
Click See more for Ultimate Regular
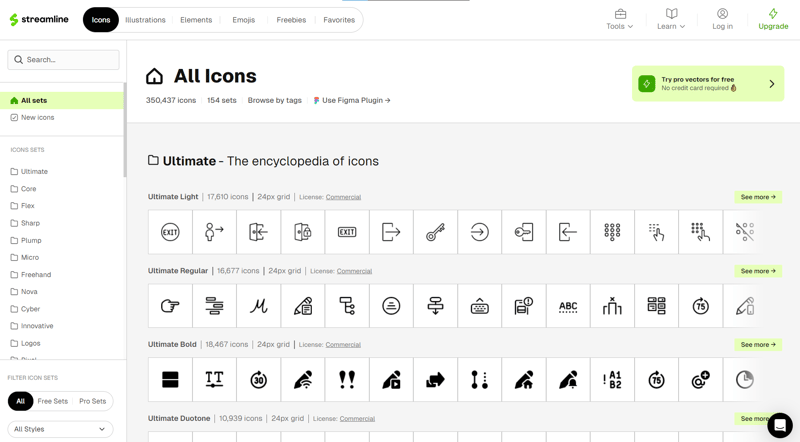click(758, 271)
